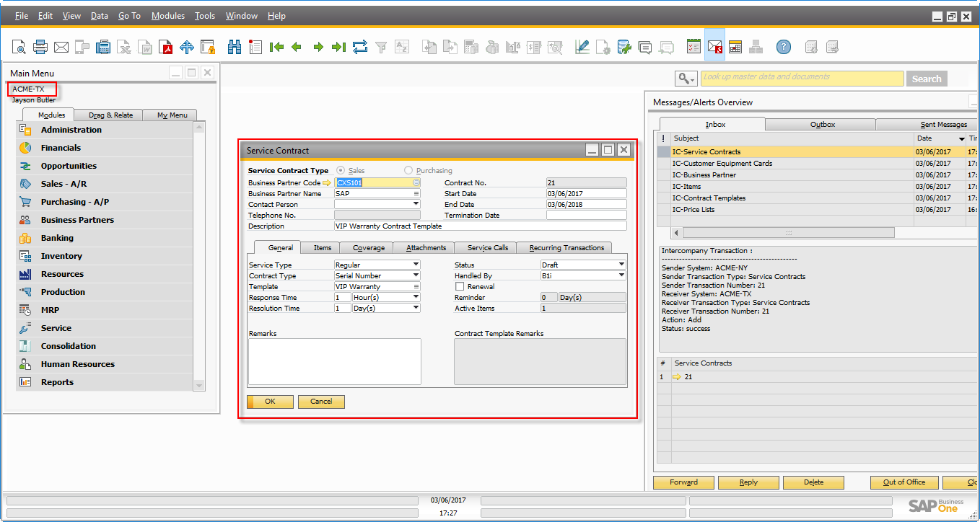The width and height of the screenshot is (980, 522).
Task: Export document to PDF icon
Action: [167, 48]
